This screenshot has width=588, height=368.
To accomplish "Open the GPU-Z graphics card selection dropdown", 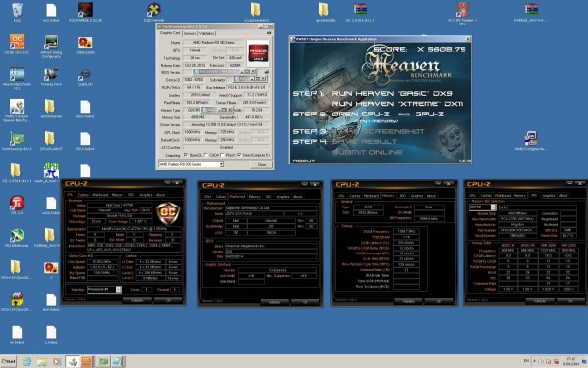I will click(191, 164).
